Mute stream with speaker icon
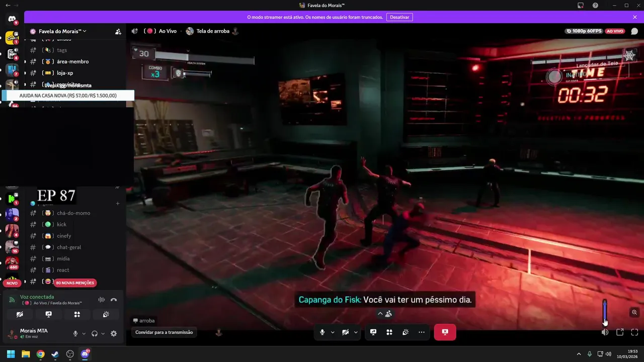 (605, 332)
